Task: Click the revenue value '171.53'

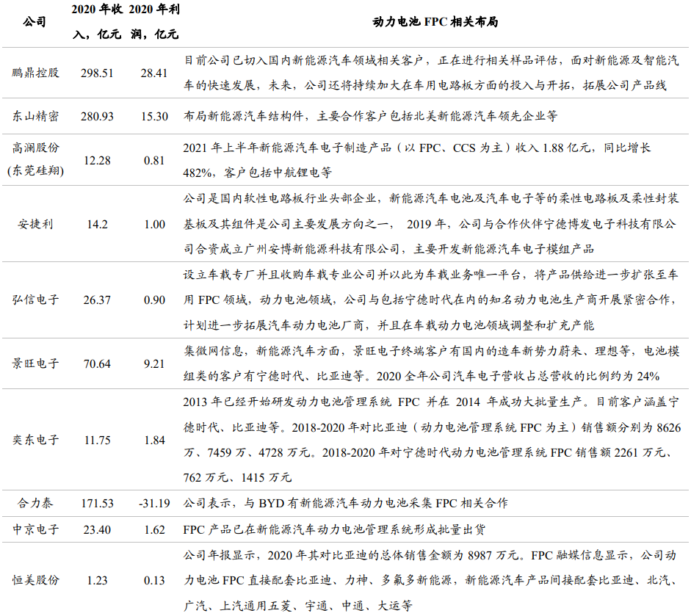Action: pos(97,504)
